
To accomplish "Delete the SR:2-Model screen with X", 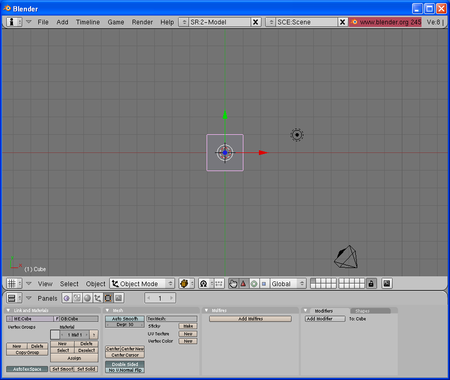I will pyautogui.click(x=256, y=22).
